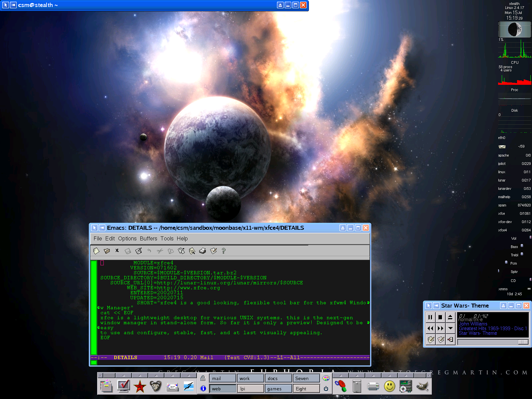Click the music player's seek slider handle
The image size is (532, 399).
pos(523,342)
